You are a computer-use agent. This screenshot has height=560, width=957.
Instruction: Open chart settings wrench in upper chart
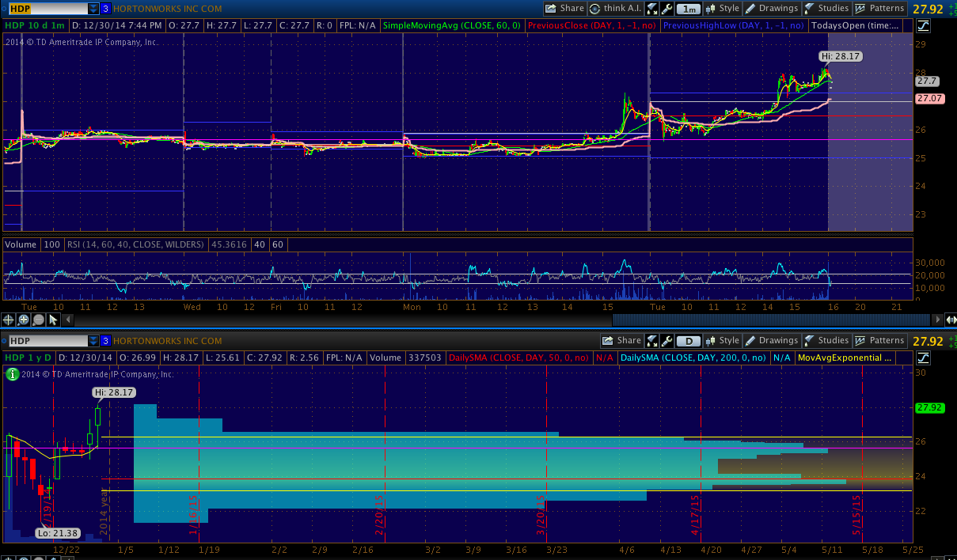click(x=667, y=9)
